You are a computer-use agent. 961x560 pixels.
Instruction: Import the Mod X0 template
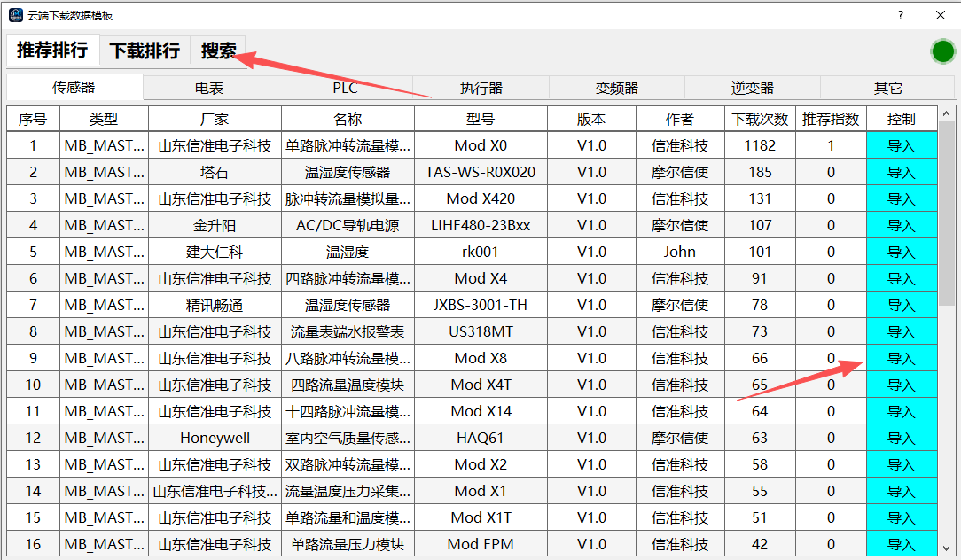coord(902,146)
